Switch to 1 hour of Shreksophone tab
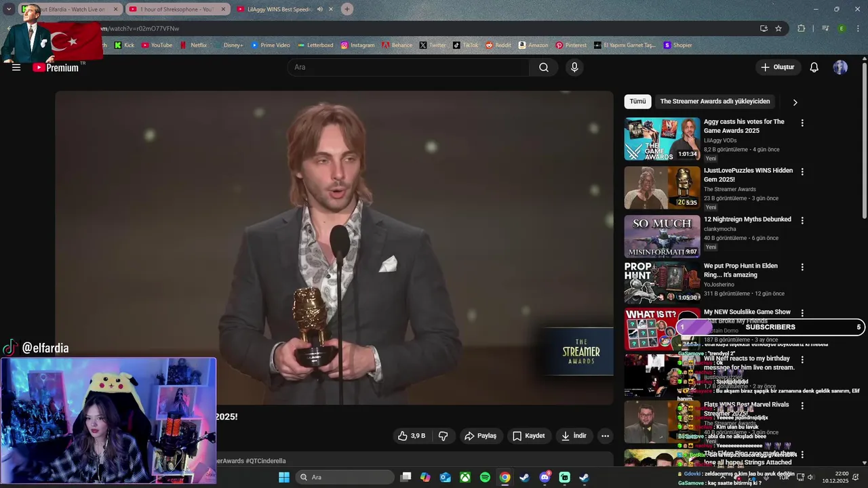868x488 pixels. click(178, 9)
